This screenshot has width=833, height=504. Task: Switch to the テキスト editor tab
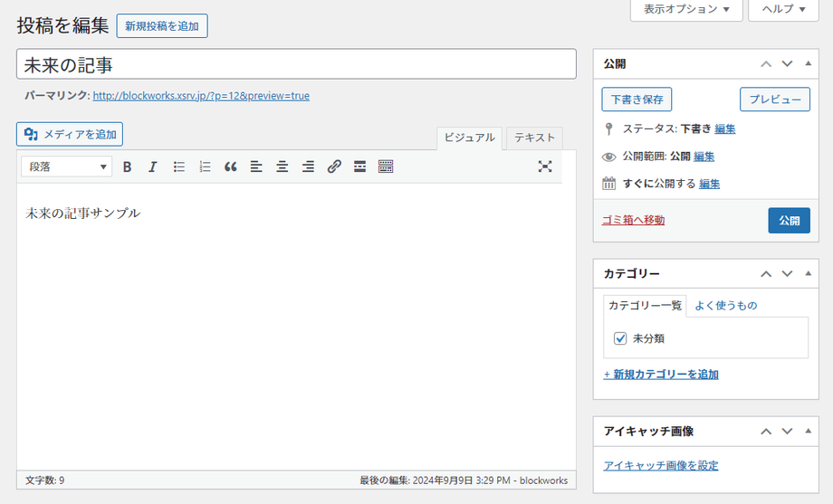pyautogui.click(x=534, y=138)
